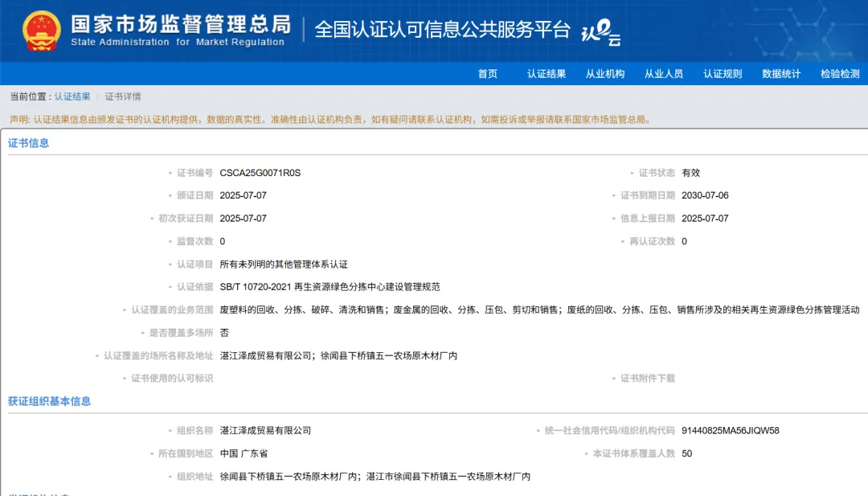Viewport: 868px width, 496px height.
Task: Click the 国家市场监督管理总局 title logo
Action: (180, 31)
